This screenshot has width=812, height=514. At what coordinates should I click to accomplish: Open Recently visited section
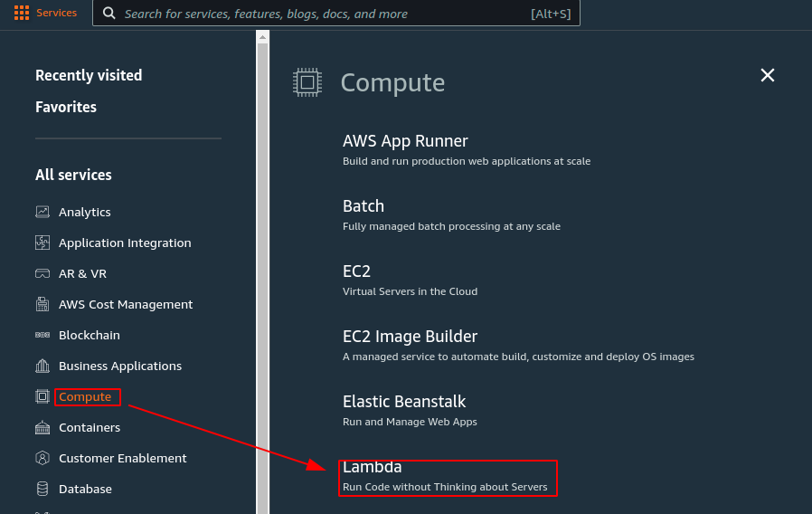point(89,75)
